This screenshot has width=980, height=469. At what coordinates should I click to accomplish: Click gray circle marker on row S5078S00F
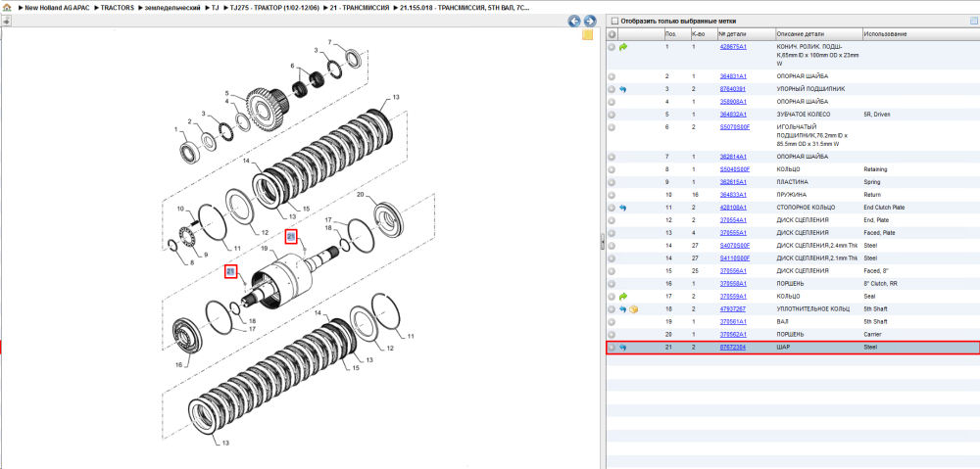pos(612,127)
